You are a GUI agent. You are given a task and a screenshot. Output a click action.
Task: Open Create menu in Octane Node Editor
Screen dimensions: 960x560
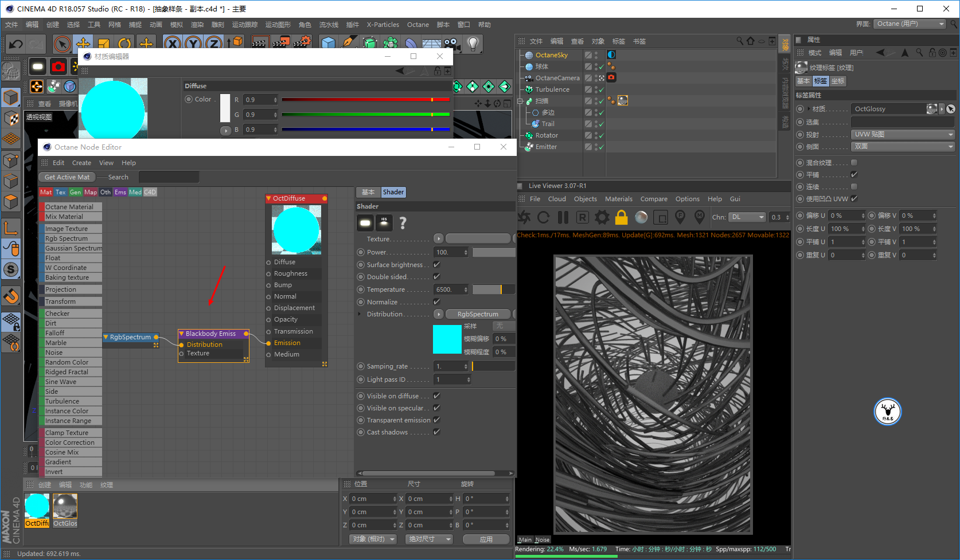pyautogui.click(x=81, y=163)
